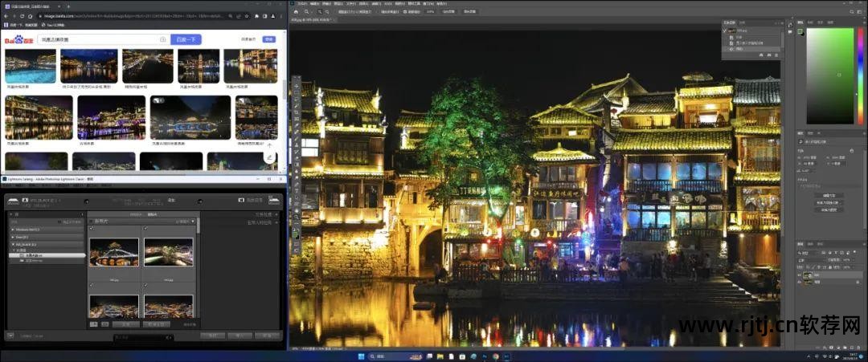Toggle visibility eye of the Photoshop layer
This screenshot has width=868, height=362.
coord(800,274)
